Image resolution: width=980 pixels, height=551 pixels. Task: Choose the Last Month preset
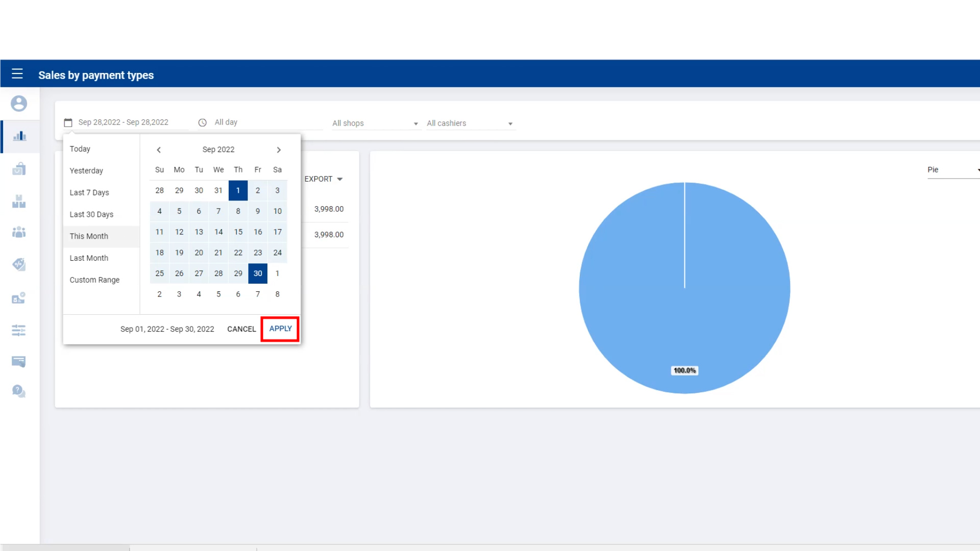pyautogui.click(x=89, y=258)
